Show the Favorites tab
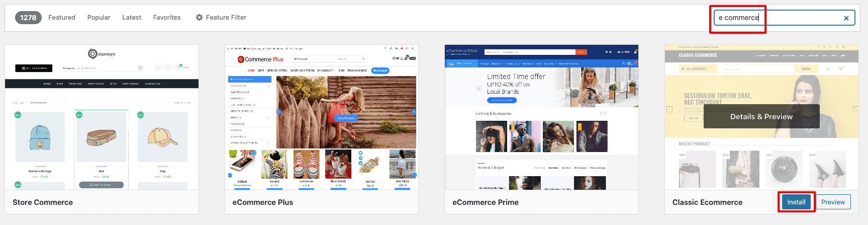Viewport: 868px width, 225px height. click(x=167, y=17)
